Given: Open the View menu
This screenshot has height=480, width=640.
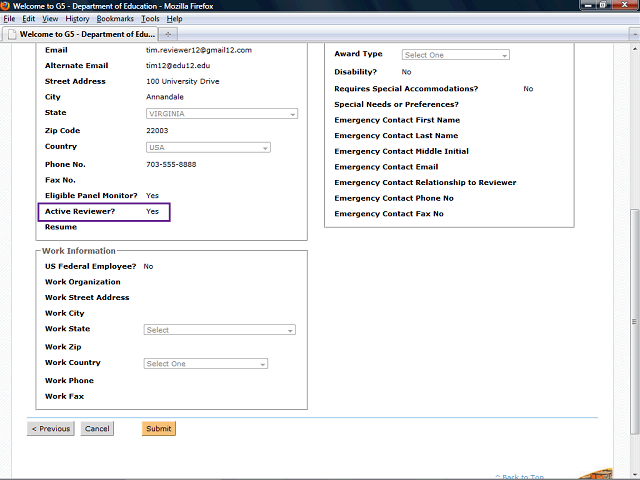Looking at the screenshot, I should click(x=50, y=19).
